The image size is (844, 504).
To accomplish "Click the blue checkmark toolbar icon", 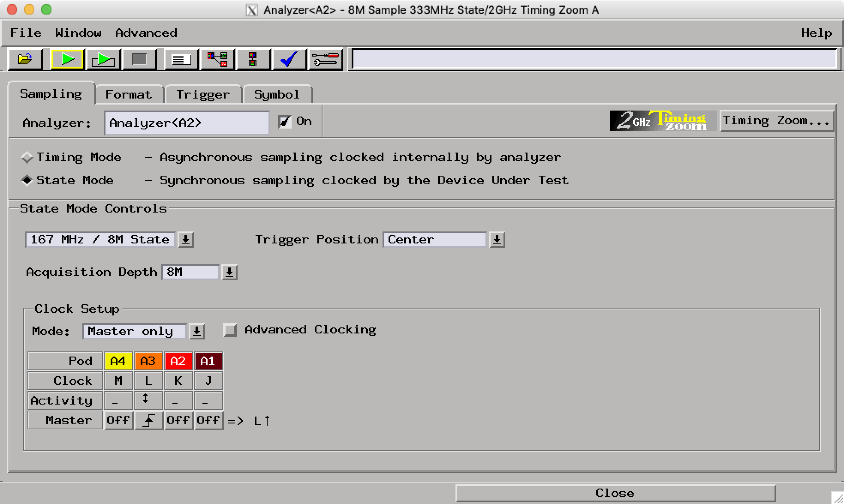I will [x=288, y=60].
